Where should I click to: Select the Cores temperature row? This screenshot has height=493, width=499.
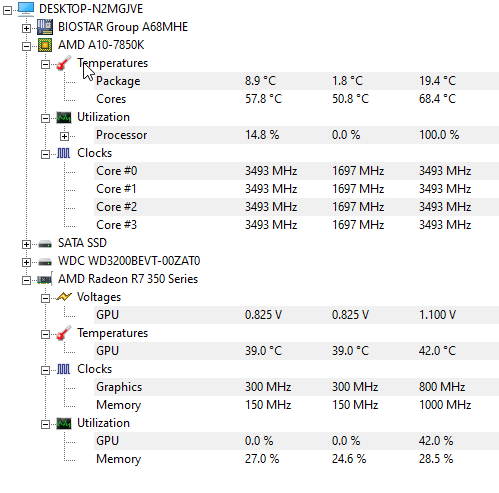(296, 99)
